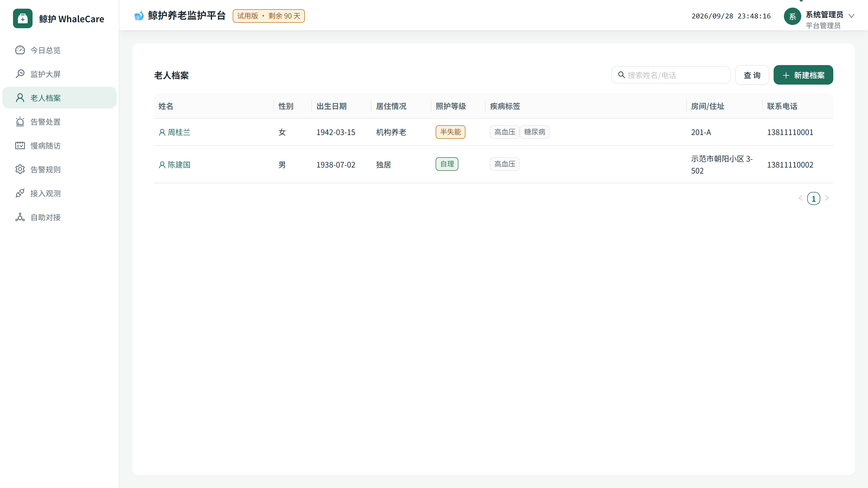
Task: Click the 鲸护养老监护平台 title text
Action: coord(187,16)
